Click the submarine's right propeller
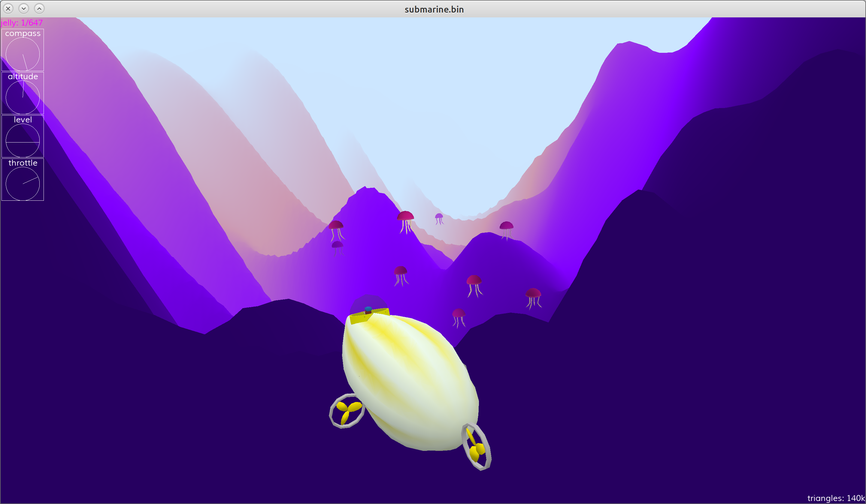866x504 pixels. pyautogui.click(x=477, y=447)
